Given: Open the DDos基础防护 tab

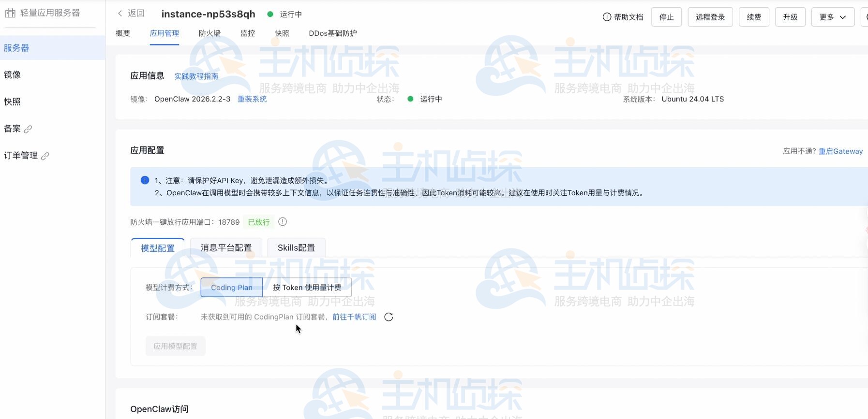Looking at the screenshot, I should click(333, 33).
